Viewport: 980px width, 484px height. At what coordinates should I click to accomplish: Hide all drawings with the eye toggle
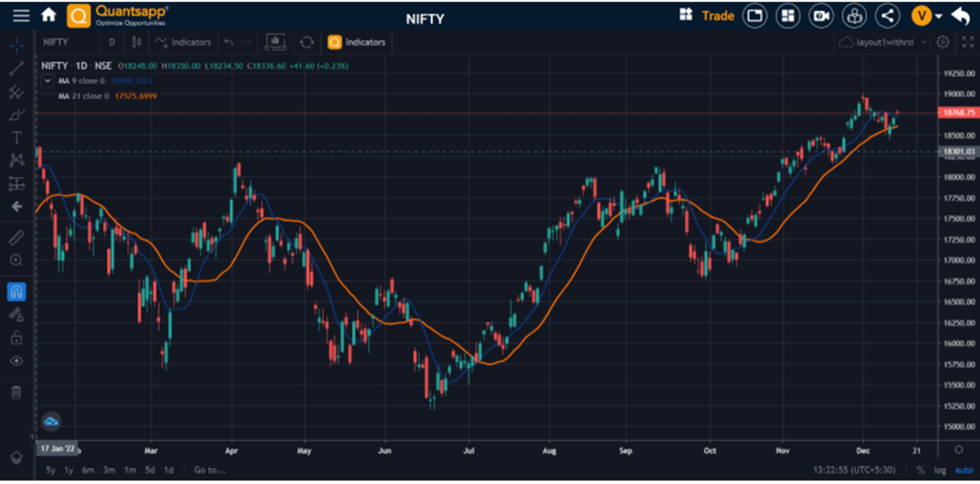pyautogui.click(x=17, y=360)
